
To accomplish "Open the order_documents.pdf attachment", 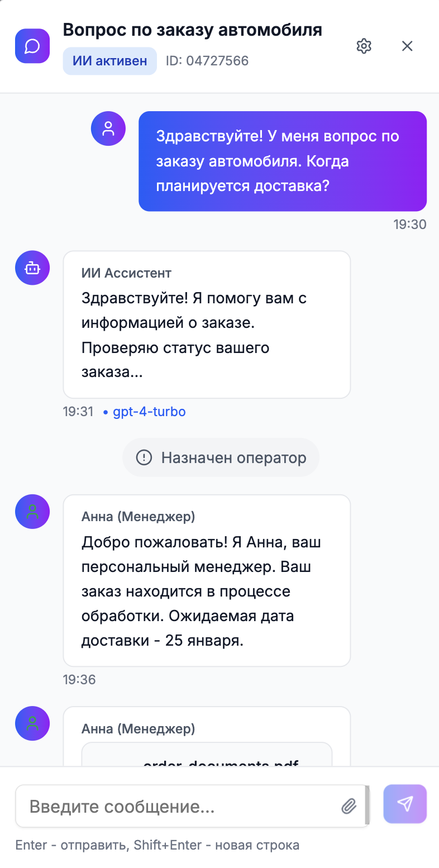I will coord(220,762).
